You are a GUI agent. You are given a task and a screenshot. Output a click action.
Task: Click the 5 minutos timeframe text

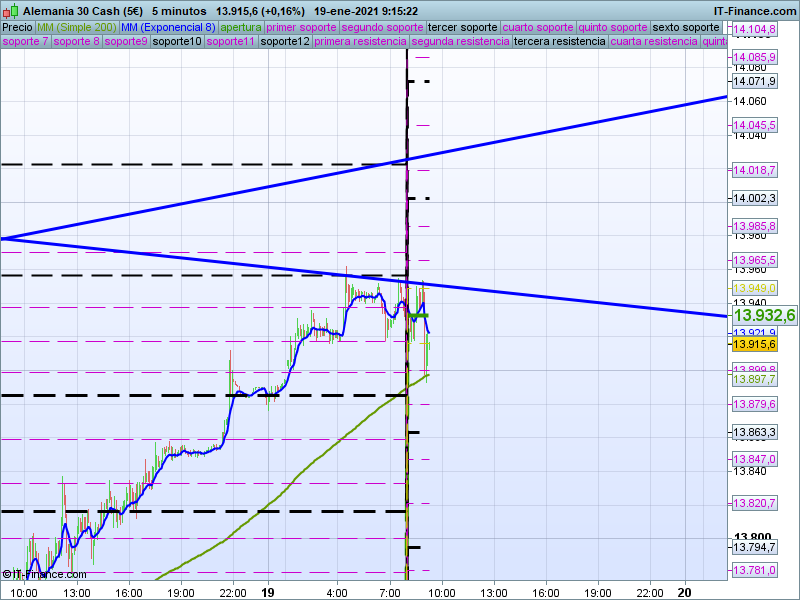pos(179,10)
